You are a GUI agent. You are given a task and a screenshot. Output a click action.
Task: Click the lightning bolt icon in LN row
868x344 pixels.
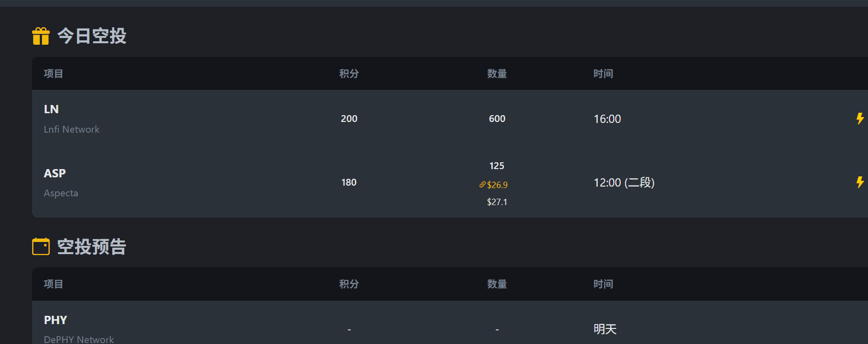pyautogui.click(x=860, y=119)
